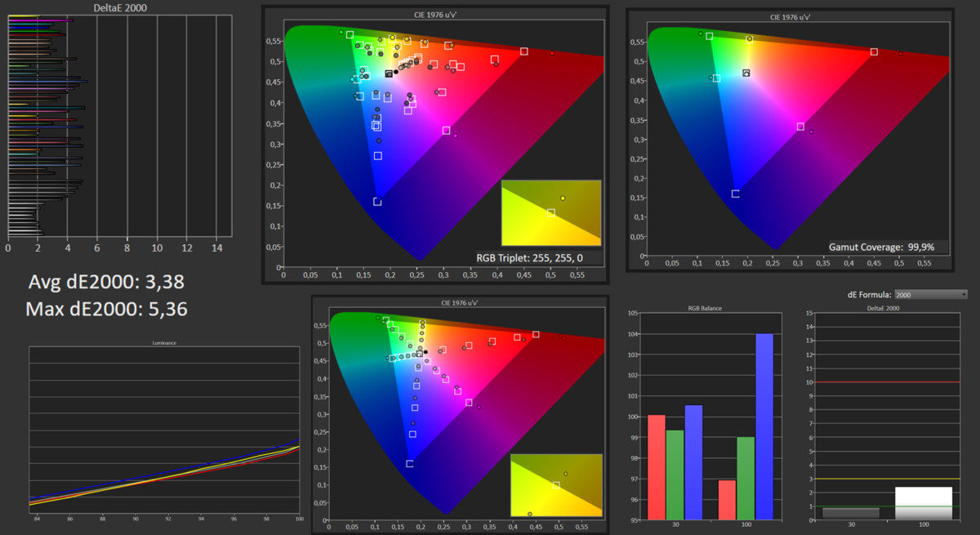Select the yellow zoom inset in bottom CIE chart
980x535 pixels.
pyautogui.click(x=556, y=485)
